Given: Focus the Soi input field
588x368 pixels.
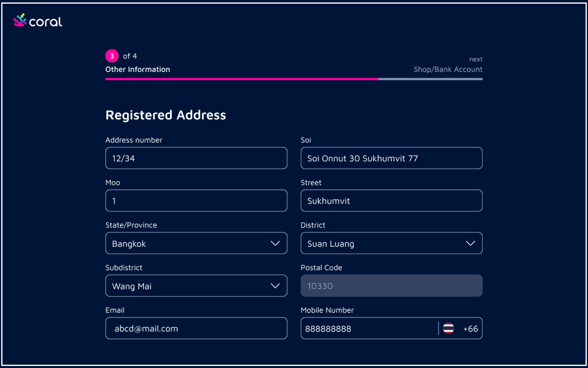Looking at the screenshot, I should click(392, 158).
